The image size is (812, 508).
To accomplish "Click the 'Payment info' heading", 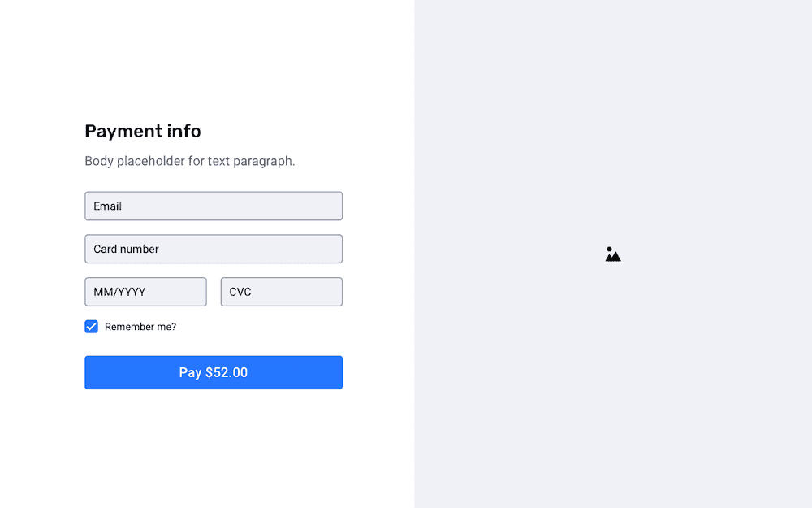I will coord(143,131).
